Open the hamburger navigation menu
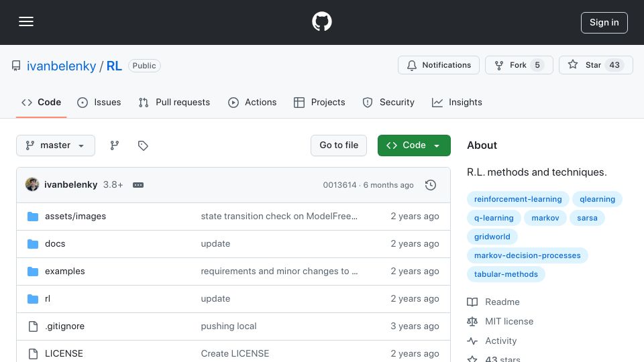 (26, 21)
